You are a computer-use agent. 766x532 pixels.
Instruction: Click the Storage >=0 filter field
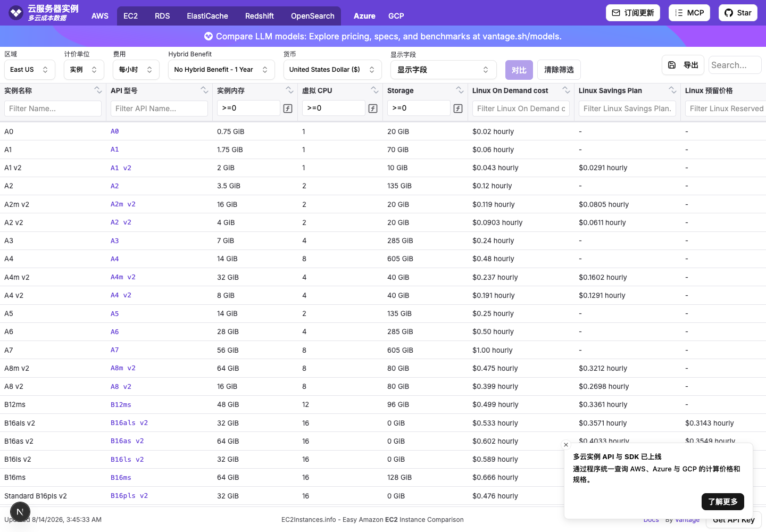pyautogui.click(x=419, y=108)
